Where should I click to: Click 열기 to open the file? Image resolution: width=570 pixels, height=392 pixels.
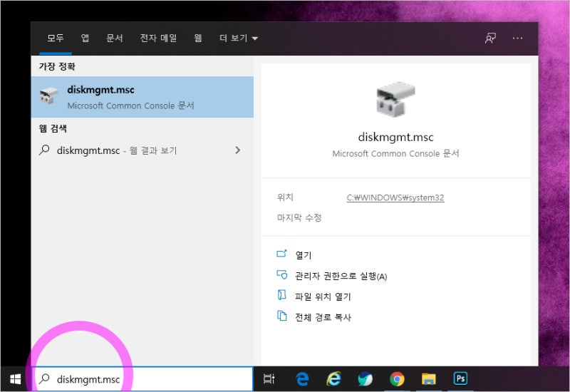tap(304, 255)
